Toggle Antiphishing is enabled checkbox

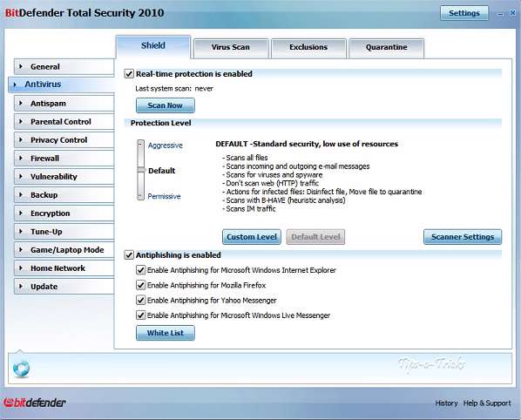[129, 254]
